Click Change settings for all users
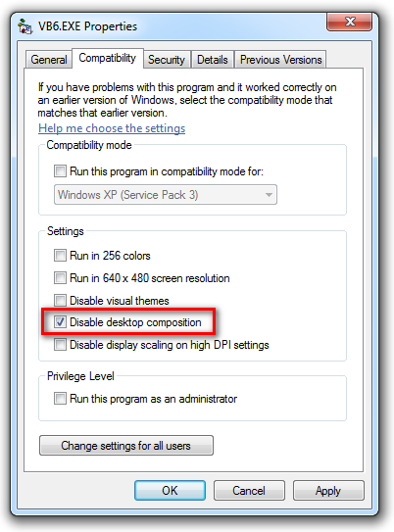 126,446
